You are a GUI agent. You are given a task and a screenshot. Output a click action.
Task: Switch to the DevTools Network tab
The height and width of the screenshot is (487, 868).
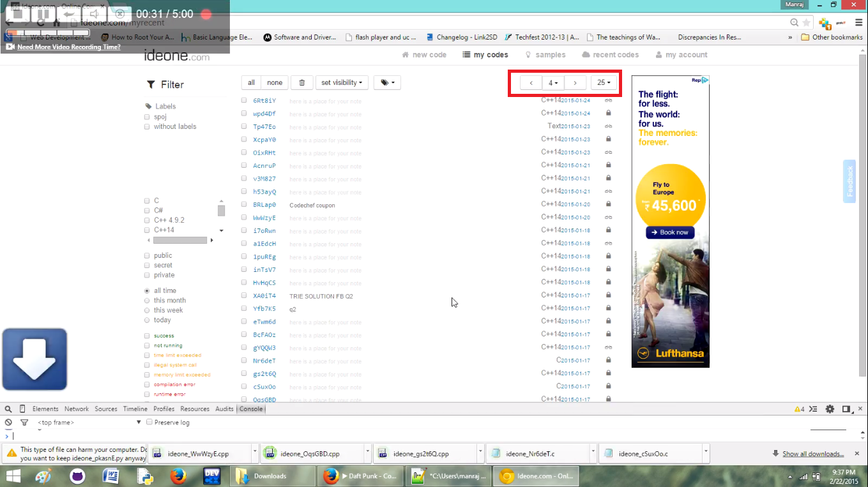click(x=76, y=408)
